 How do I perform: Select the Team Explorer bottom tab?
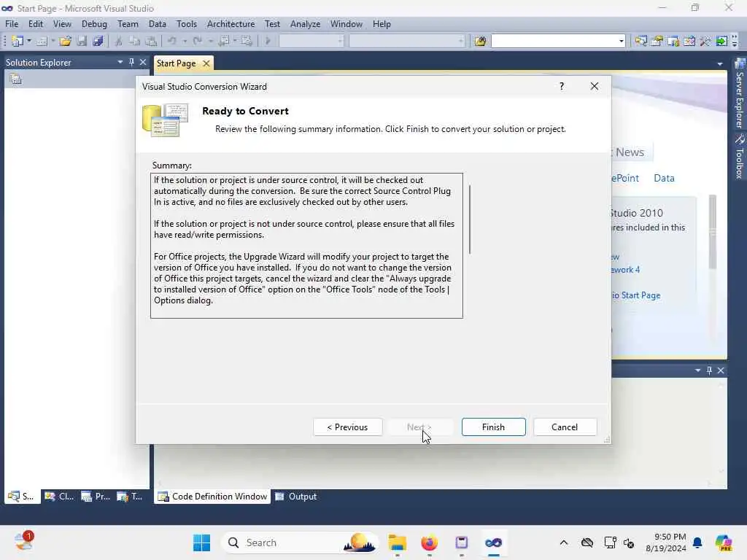pyautogui.click(x=130, y=497)
